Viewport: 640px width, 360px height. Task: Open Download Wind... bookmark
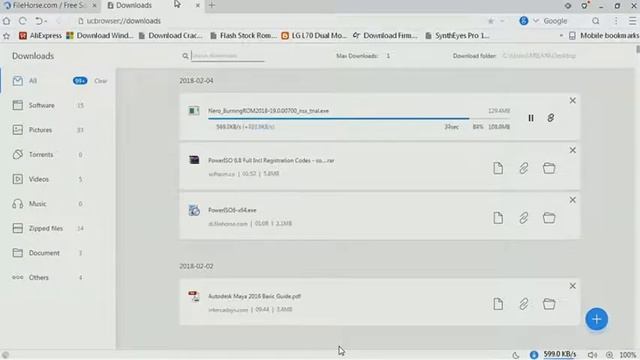[100, 36]
